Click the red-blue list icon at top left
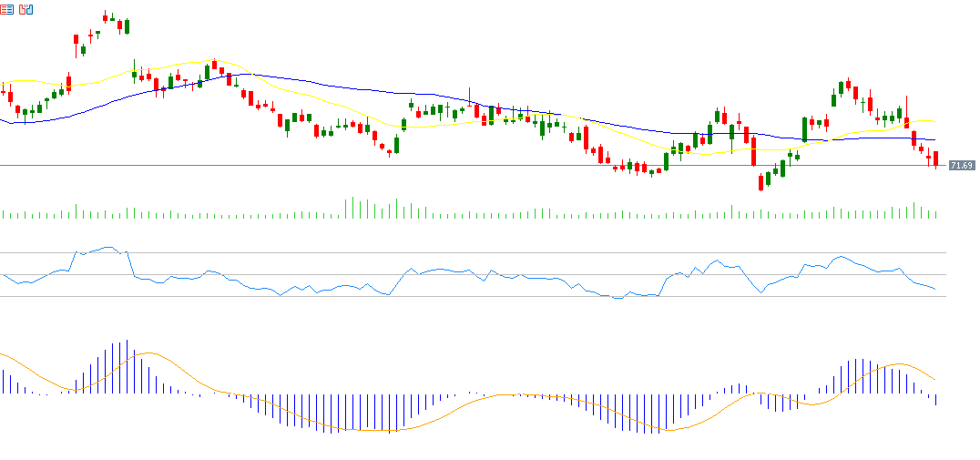Viewport: 980px width, 460px height. [x=7, y=9]
